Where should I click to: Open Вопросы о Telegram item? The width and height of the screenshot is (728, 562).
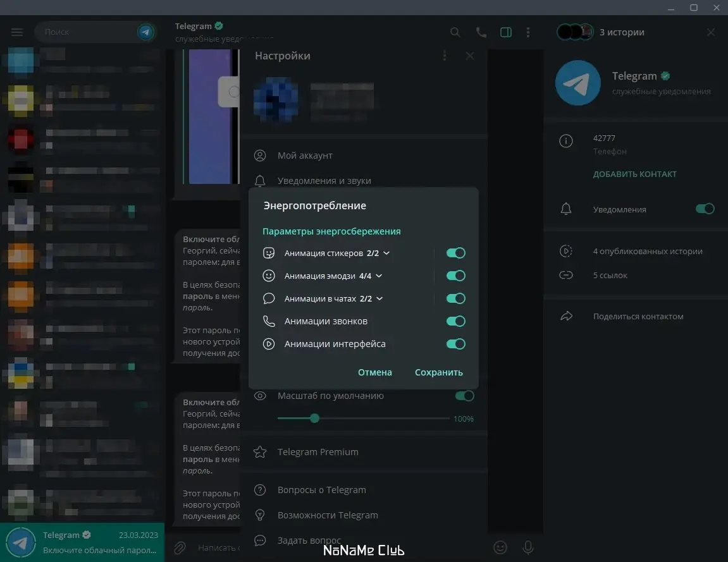point(364,490)
